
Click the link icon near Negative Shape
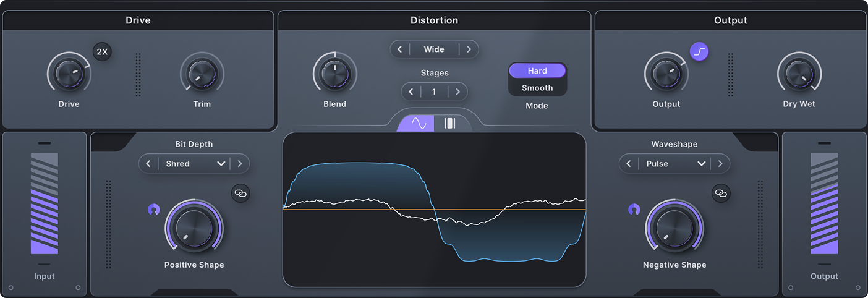pyautogui.click(x=720, y=194)
